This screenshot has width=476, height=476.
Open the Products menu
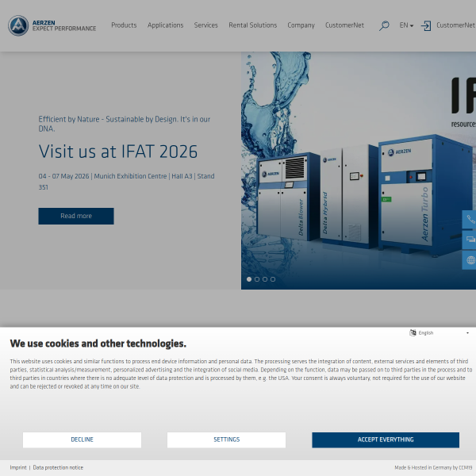click(124, 25)
